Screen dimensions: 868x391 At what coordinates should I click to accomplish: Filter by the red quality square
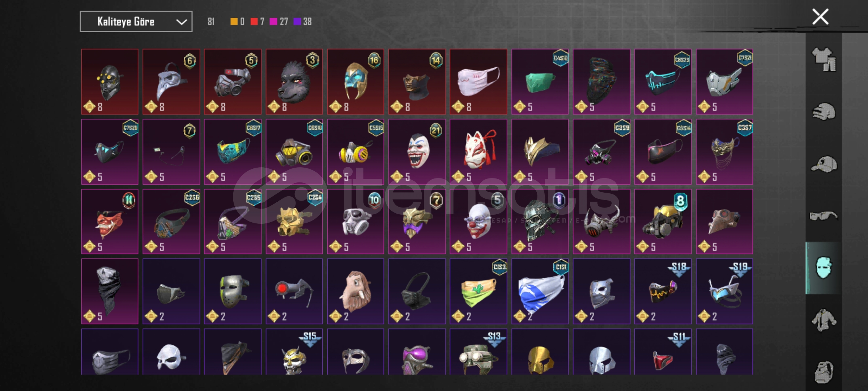(254, 22)
